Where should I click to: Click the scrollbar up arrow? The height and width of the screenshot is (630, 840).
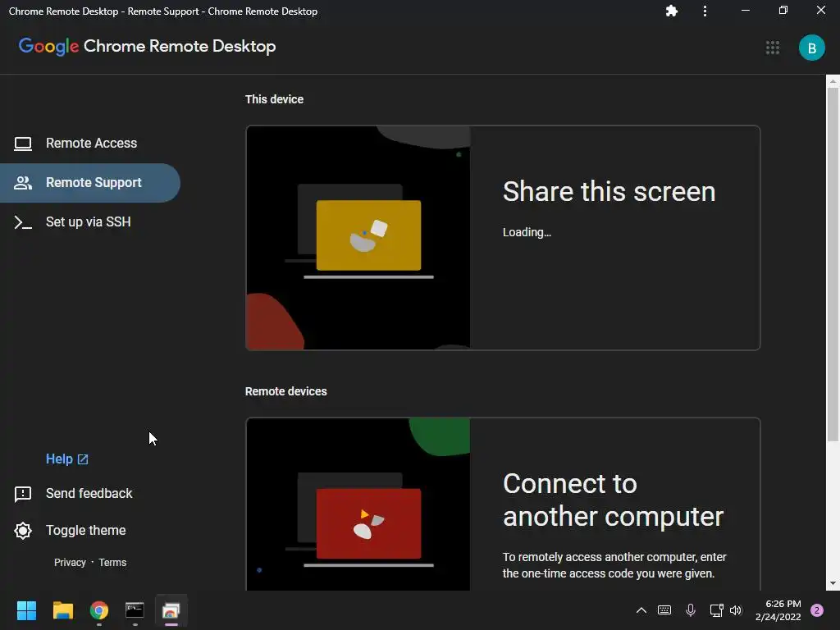coord(833,81)
